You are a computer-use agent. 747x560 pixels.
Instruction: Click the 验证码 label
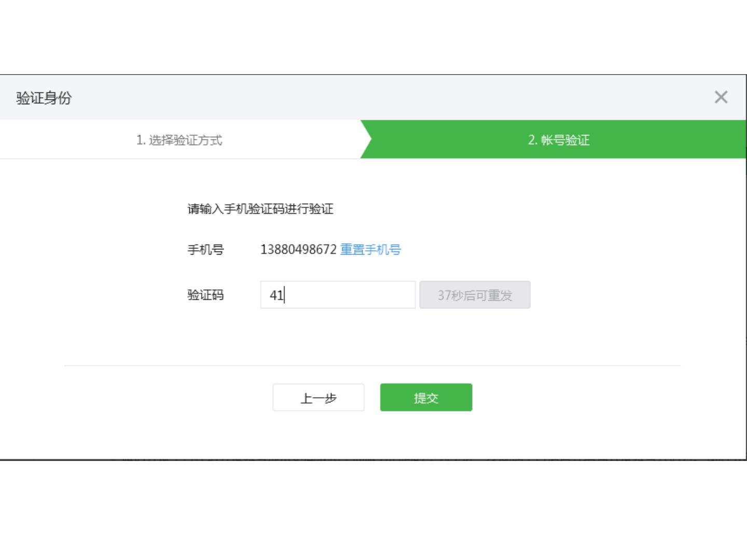tap(205, 295)
